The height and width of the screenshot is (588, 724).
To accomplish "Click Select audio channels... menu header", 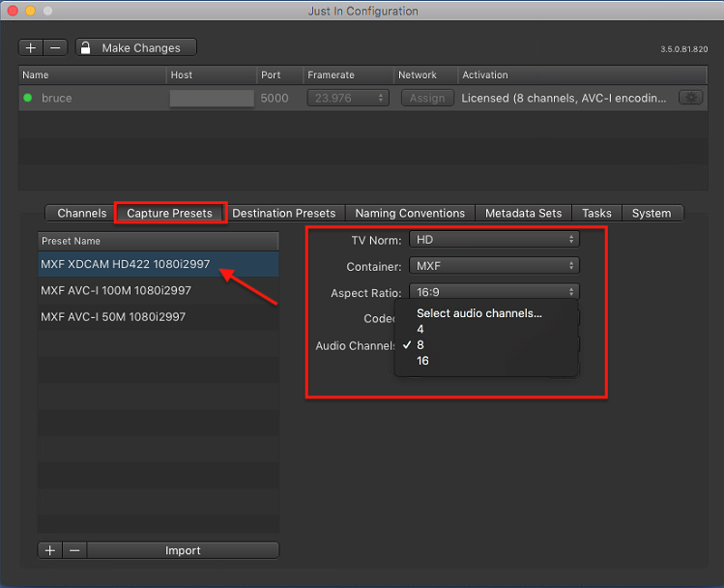I will point(486,313).
